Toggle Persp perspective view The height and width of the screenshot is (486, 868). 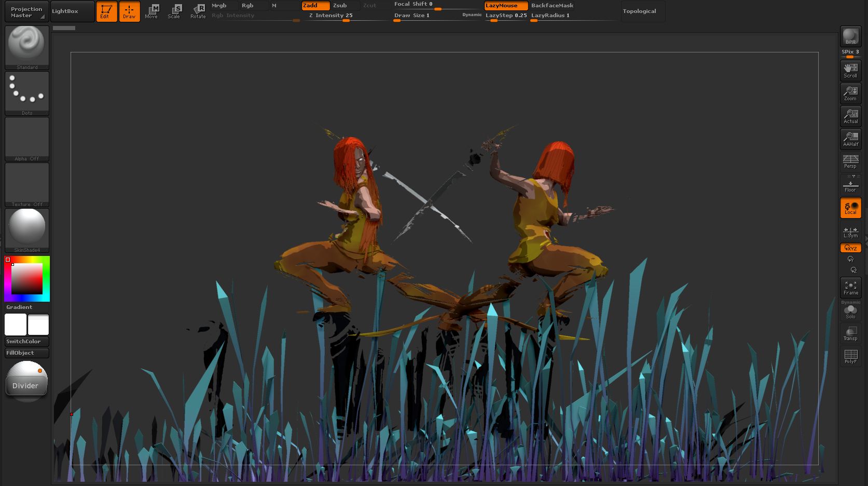pos(850,161)
